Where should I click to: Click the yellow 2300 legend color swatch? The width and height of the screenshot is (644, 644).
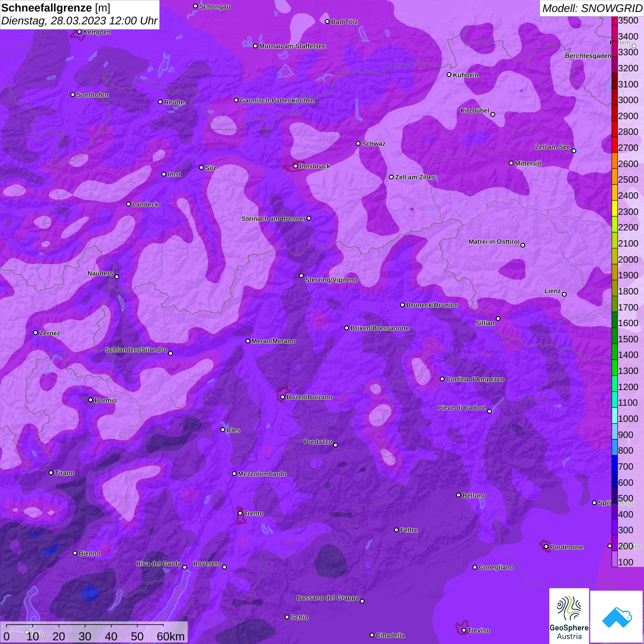615,208
